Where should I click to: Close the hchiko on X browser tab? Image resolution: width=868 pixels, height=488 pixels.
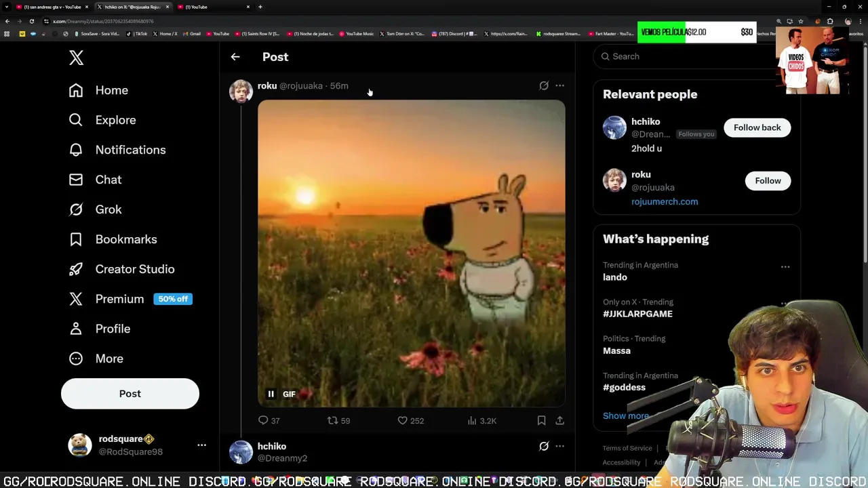tap(167, 7)
